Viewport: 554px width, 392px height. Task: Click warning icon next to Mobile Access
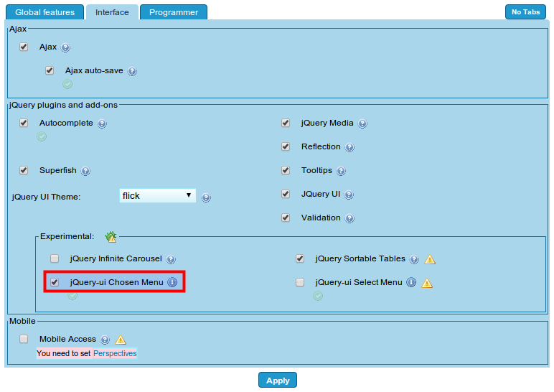tap(121, 340)
